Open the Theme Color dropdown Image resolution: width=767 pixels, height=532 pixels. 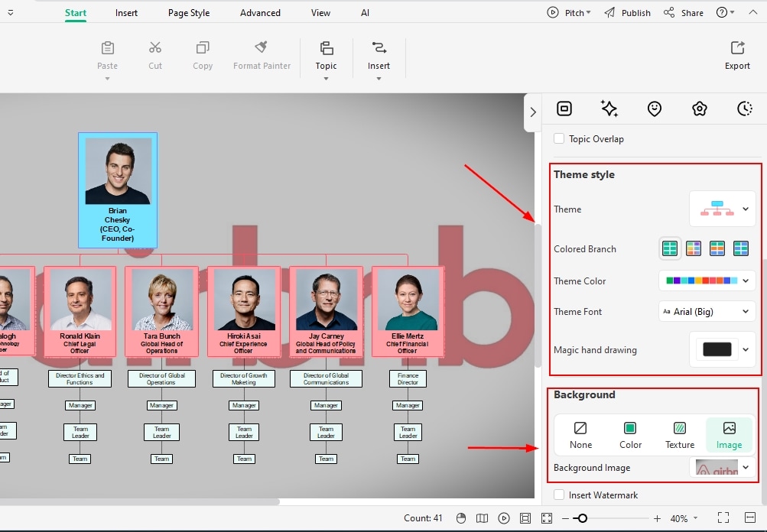pyautogui.click(x=707, y=281)
